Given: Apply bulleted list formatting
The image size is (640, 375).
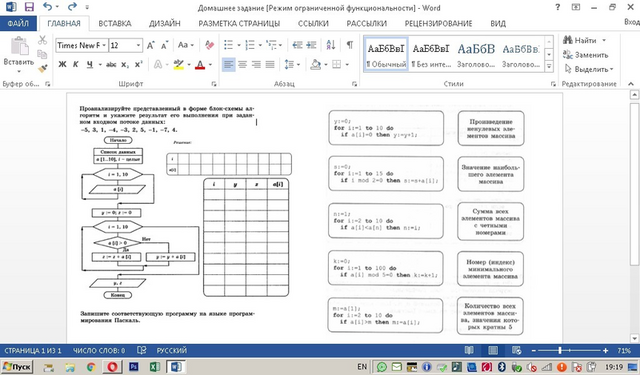Looking at the screenshot, I should 229,45.
